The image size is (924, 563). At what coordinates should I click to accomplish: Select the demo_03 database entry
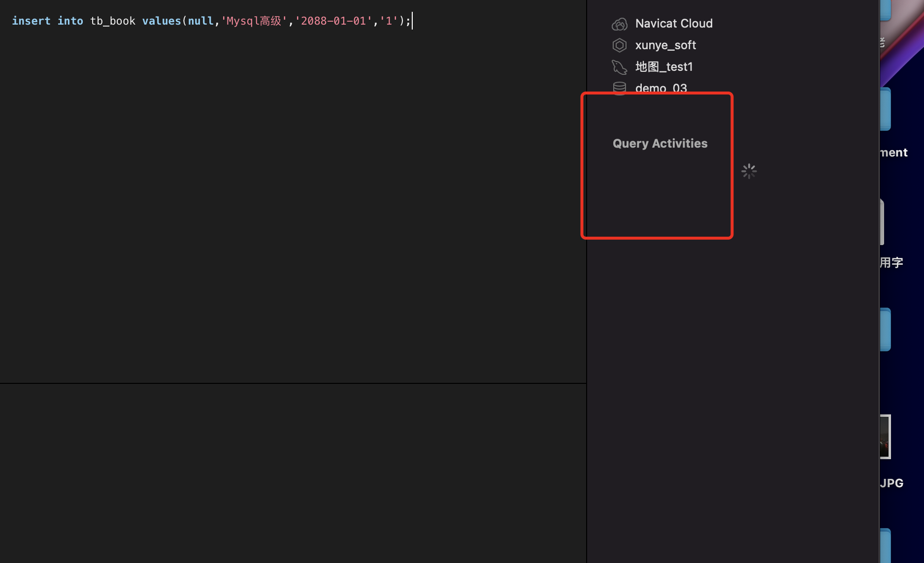tap(661, 88)
